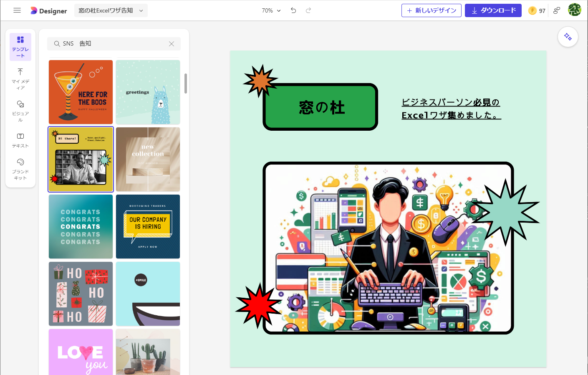
Task: Open the 70% zoom level dropdown
Action: pos(270,10)
